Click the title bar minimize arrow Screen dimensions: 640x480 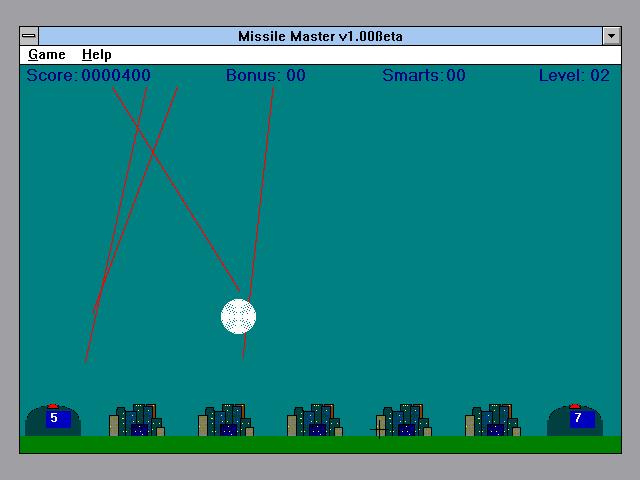pyautogui.click(x=611, y=36)
